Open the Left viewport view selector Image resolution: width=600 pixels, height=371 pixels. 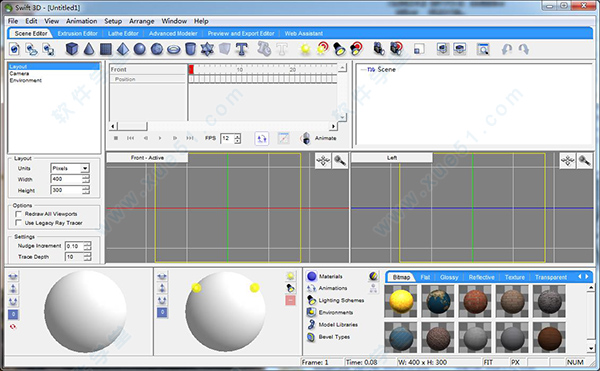coord(392,158)
